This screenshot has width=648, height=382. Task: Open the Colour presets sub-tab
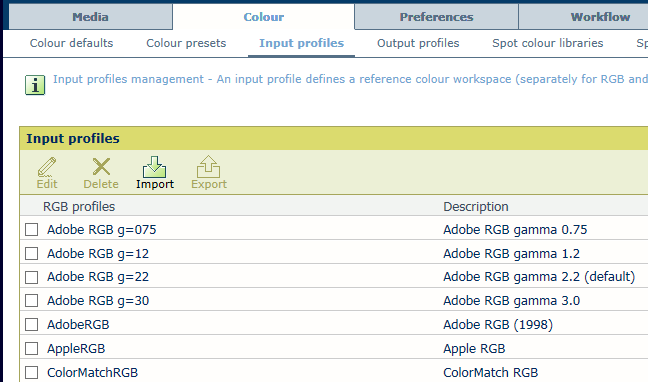[x=186, y=43]
